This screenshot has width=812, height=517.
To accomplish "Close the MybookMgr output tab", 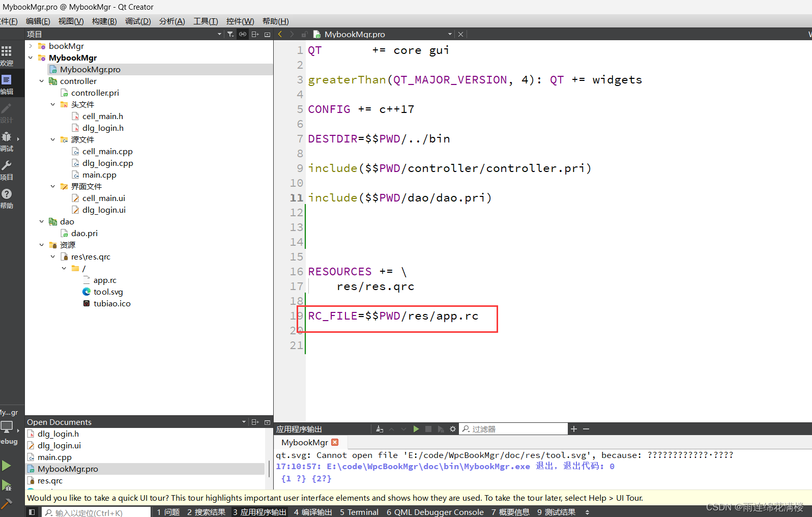I will [x=335, y=442].
